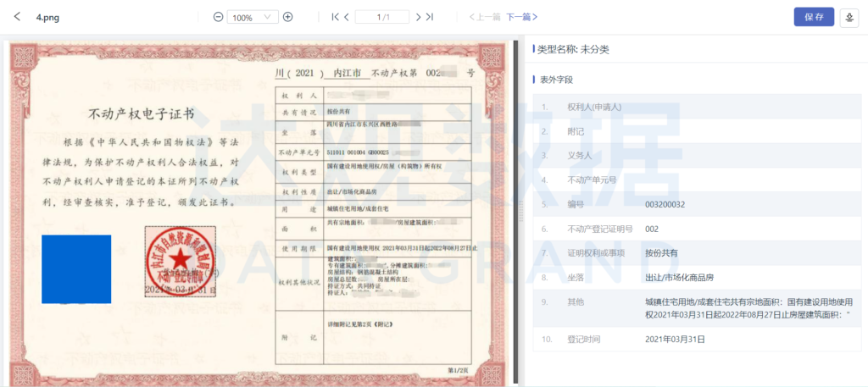Select the 编号 field value 003200032
Viewport: 868px width, 387px height.
coord(665,204)
